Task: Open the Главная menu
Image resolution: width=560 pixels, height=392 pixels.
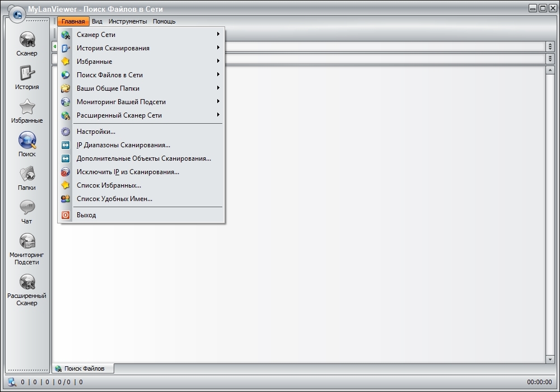Action: [x=73, y=21]
